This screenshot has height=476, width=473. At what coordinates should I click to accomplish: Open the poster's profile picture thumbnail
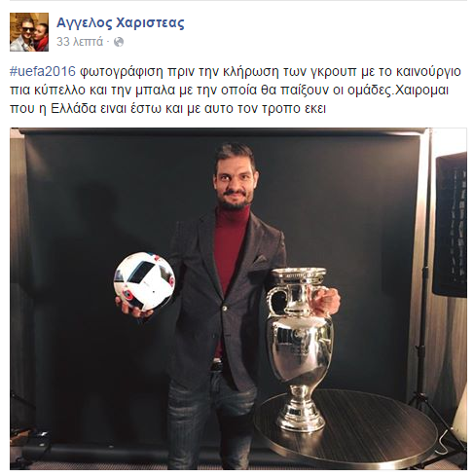tap(29, 32)
